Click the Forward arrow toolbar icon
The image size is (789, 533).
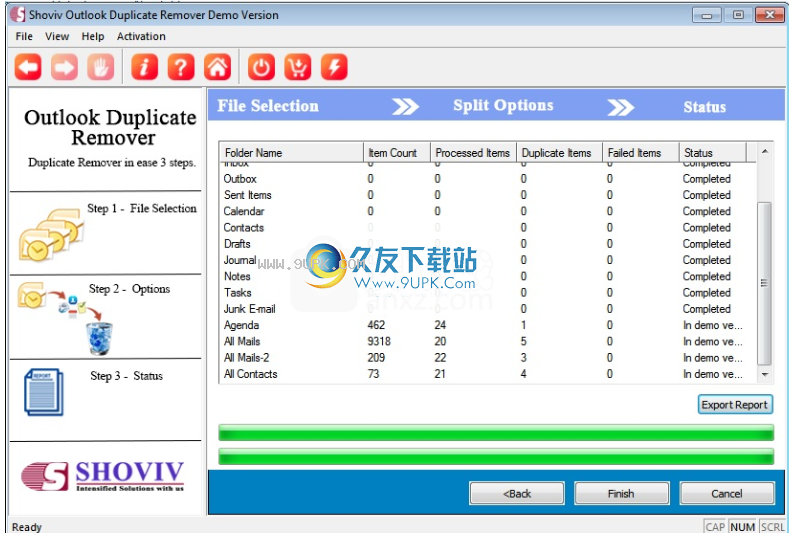point(64,67)
